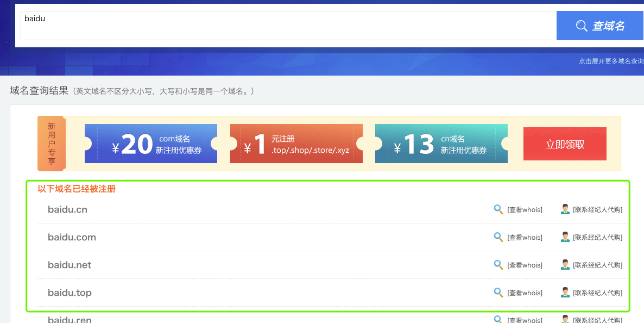Focus the domain search field containing baidu
This screenshot has height=323, width=644.
point(289,26)
